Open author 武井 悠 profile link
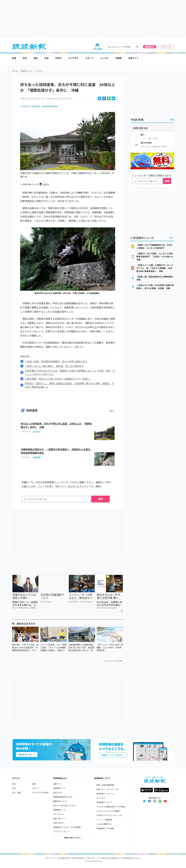The image size is (186, 868). click(46, 184)
